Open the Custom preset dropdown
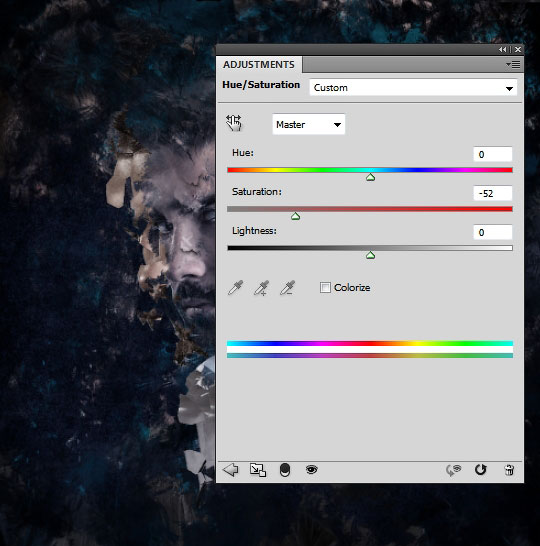Image resolution: width=540 pixels, height=546 pixels. [413, 88]
